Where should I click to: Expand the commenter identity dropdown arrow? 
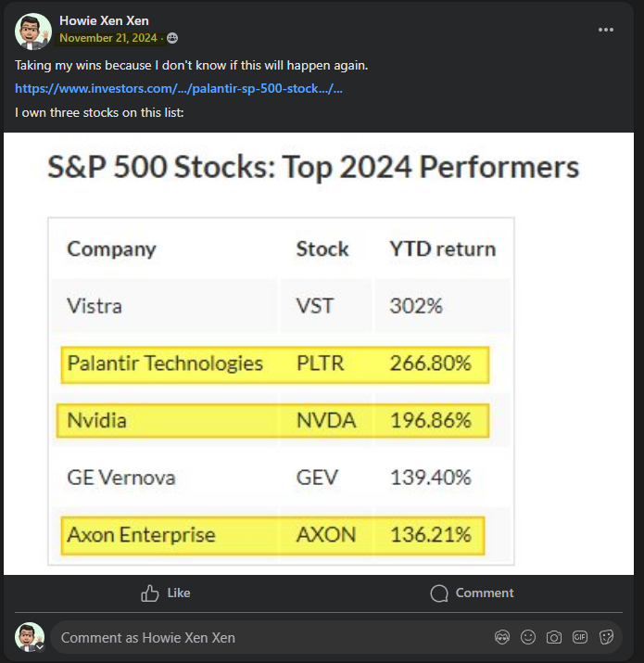40,647
